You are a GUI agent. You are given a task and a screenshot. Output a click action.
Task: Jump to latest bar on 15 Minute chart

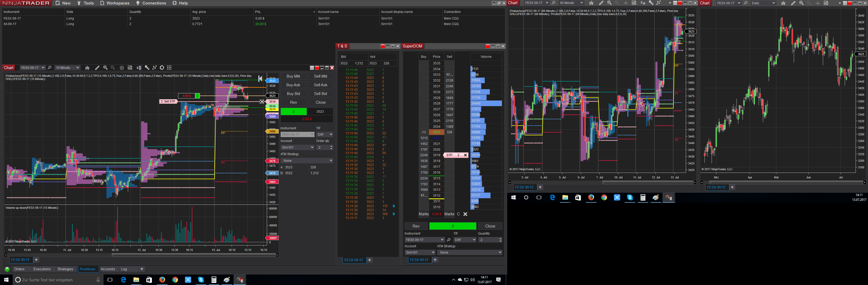(x=260, y=79)
